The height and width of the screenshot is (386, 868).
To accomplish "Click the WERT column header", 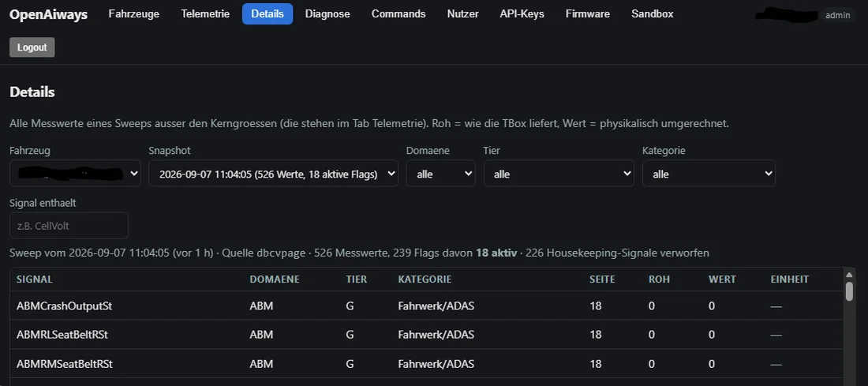I will click(x=722, y=279).
